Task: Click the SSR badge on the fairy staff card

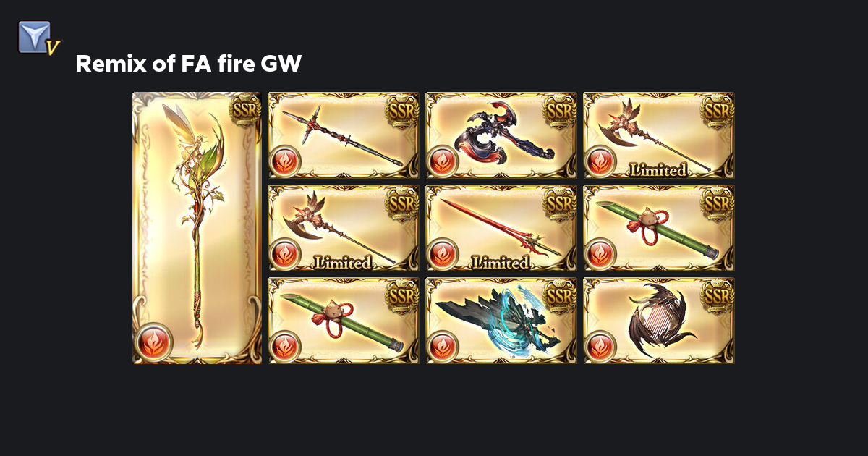Action: pos(244,109)
